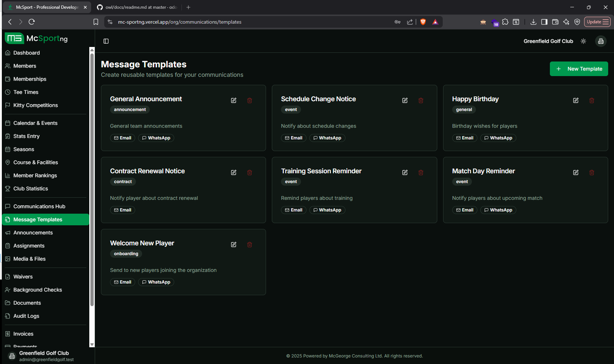Select Communications Hub in the sidebar
This screenshot has width=614, height=364.
click(39, 206)
